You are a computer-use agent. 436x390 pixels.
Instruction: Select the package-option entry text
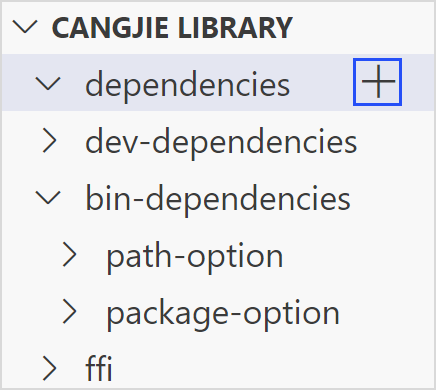point(223,315)
